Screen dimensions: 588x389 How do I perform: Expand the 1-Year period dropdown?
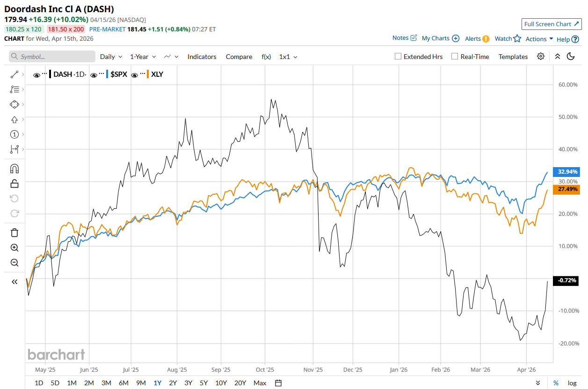143,57
